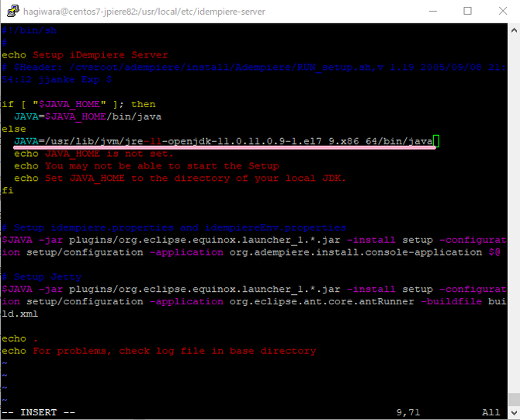The height and width of the screenshot is (420, 520).
Task: Click 'echo JAVA_HOME is not set.' line
Action: tap(93, 154)
